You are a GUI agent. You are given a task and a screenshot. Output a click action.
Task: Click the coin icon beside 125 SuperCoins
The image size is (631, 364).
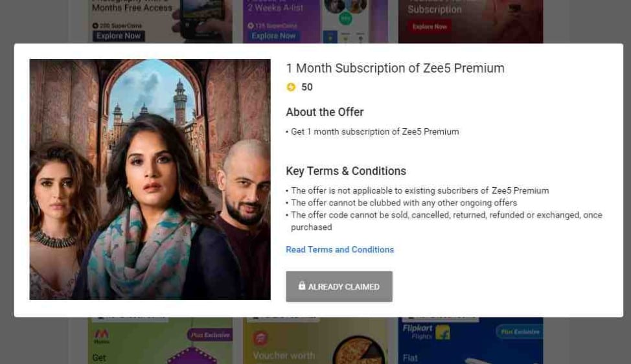(251, 26)
